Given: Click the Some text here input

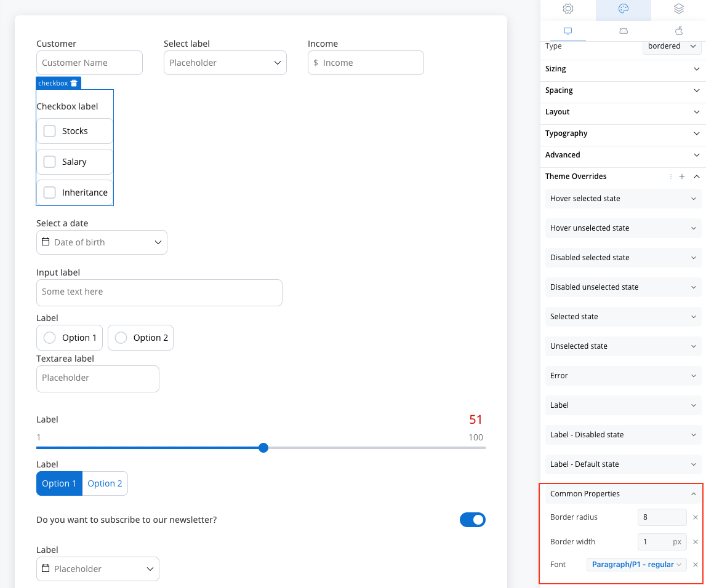Looking at the screenshot, I should (x=159, y=293).
